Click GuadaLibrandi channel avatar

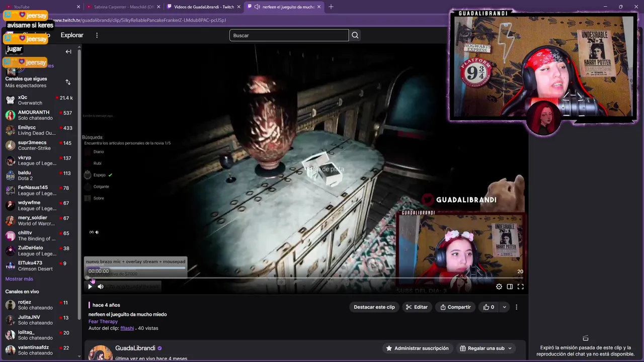101,353
